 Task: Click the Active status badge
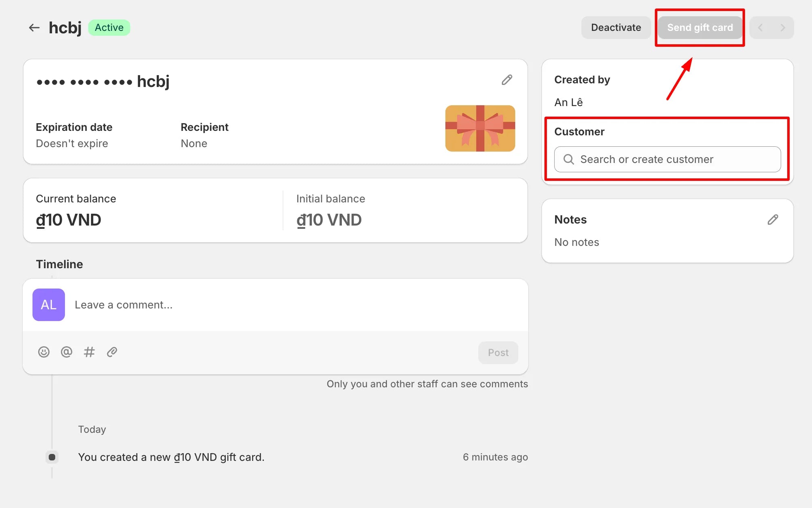(x=109, y=28)
